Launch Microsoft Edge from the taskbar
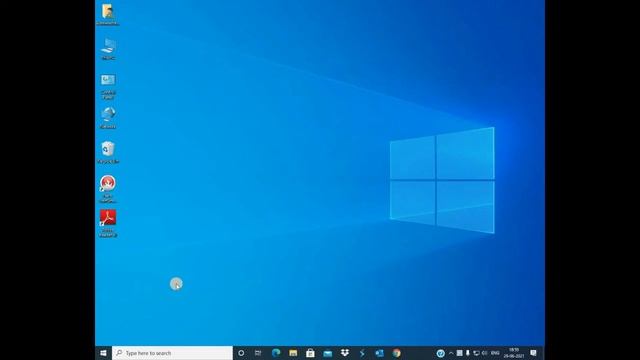 point(276,353)
